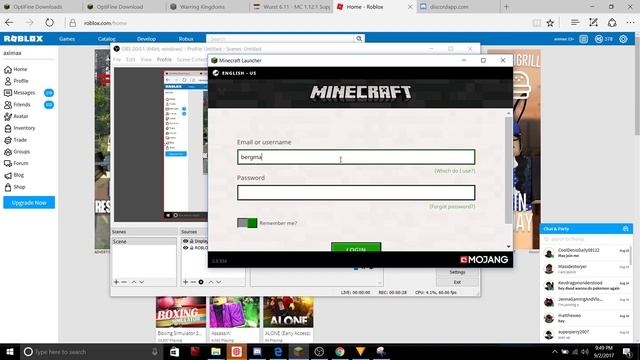
Task: Open chat with CoolDenisDaily08122
Action: [x=586, y=253]
